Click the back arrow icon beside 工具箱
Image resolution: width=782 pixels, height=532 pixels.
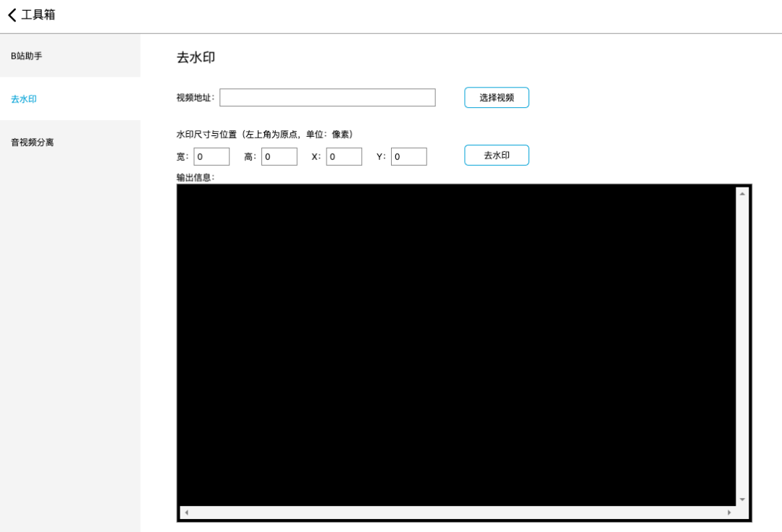[12, 14]
